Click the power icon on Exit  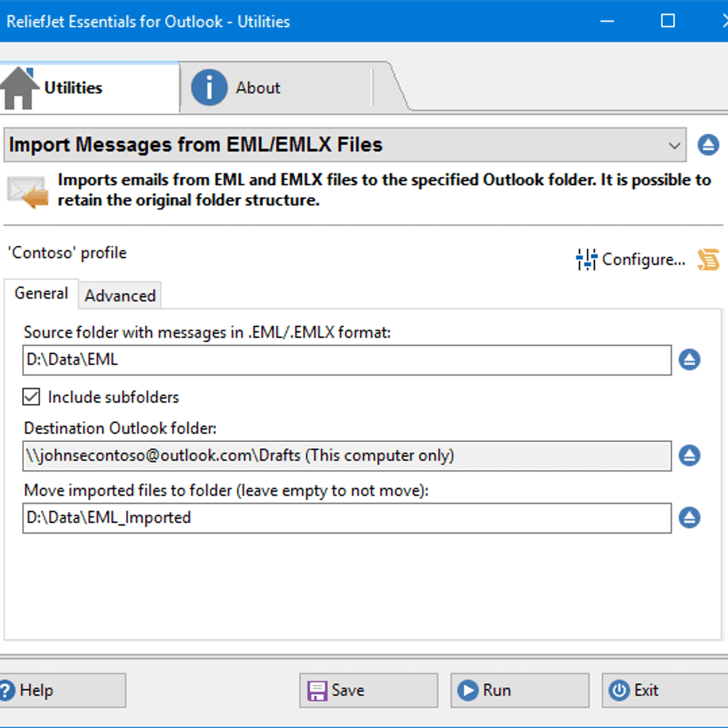(x=619, y=690)
